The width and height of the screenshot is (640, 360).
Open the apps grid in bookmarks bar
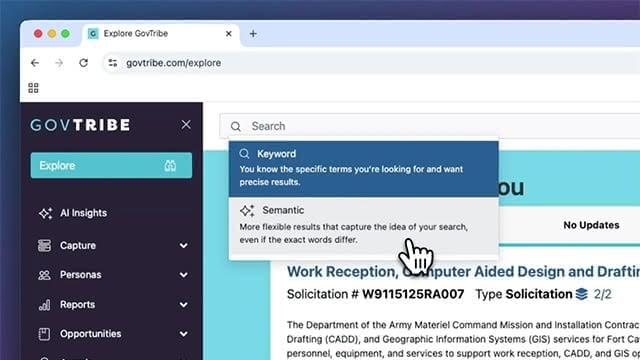click(x=33, y=88)
